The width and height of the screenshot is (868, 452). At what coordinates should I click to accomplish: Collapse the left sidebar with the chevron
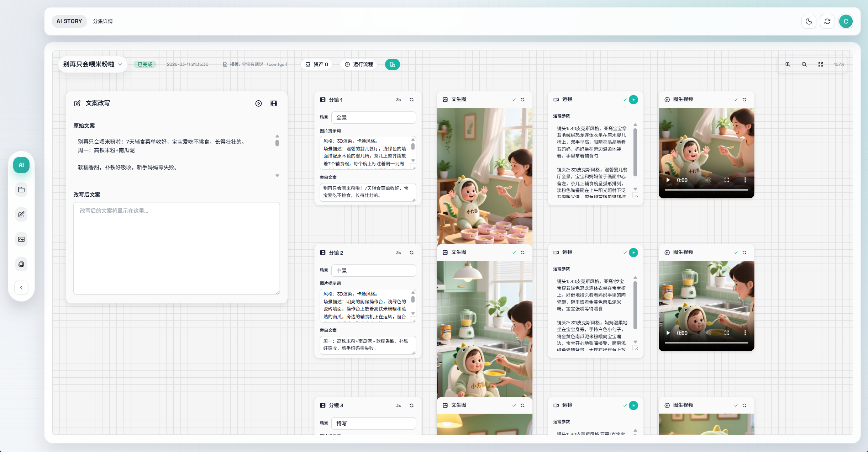21,288
